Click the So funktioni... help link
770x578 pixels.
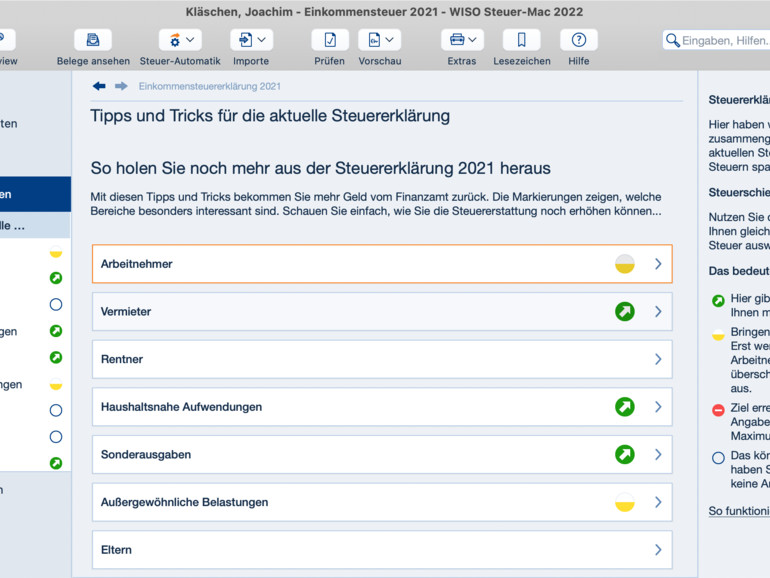tap(739, 511)
